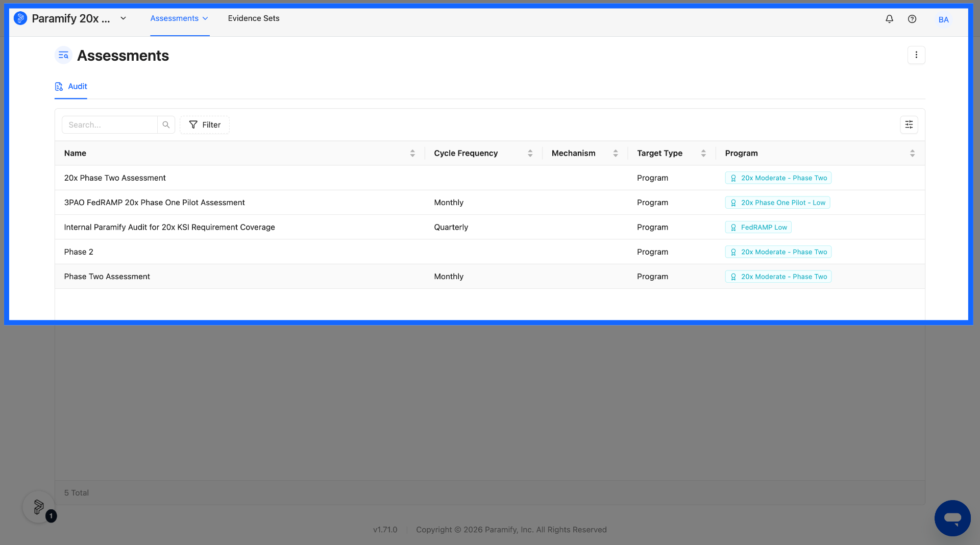This screenshot has height=545, width=980.
Task: Open table column settings icon
Action: [x=909, y=125]
